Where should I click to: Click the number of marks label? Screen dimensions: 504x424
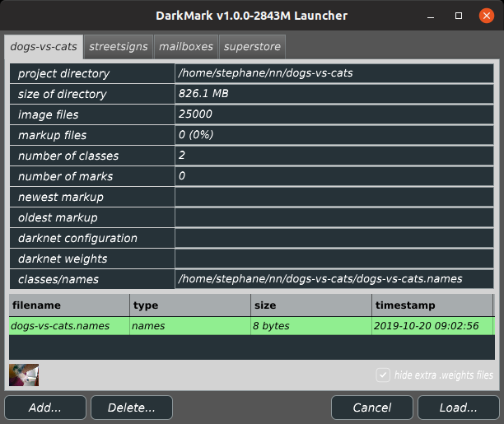tap(92, 176)
